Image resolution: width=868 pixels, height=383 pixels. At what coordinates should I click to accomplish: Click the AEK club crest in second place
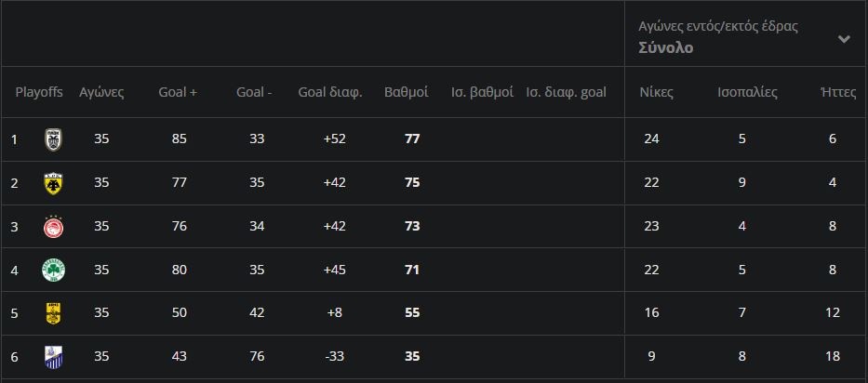pos(53,183)
